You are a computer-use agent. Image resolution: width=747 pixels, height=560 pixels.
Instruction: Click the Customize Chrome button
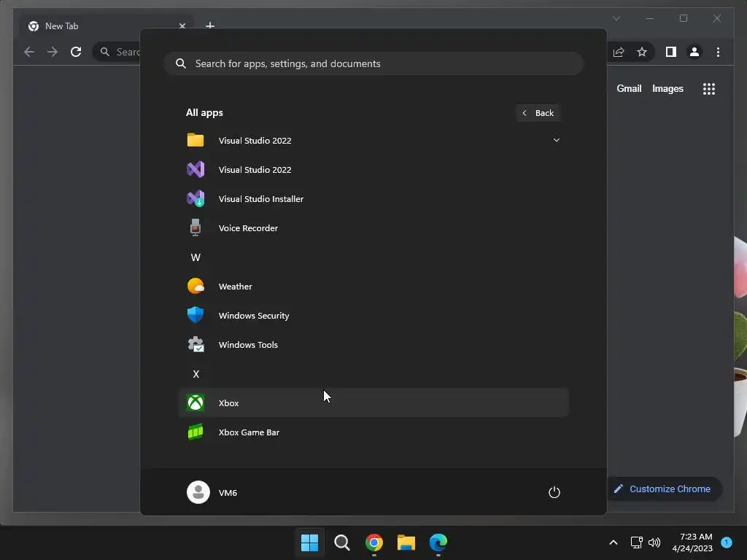click(664, 489)
